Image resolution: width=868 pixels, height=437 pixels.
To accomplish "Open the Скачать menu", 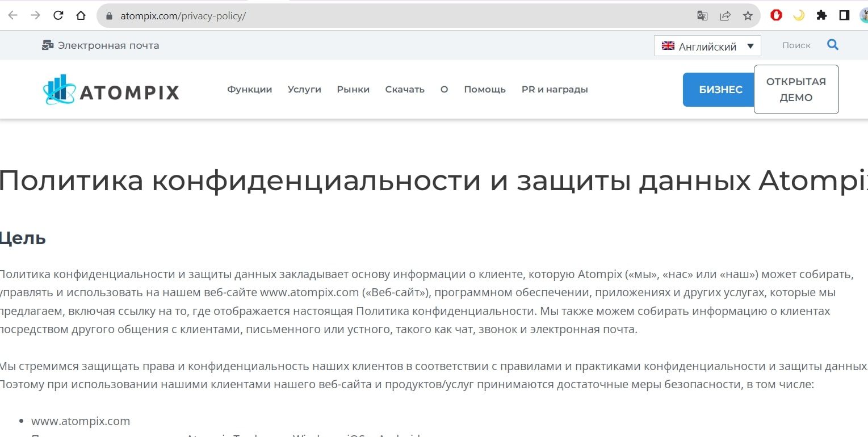I will pos(405,90).
